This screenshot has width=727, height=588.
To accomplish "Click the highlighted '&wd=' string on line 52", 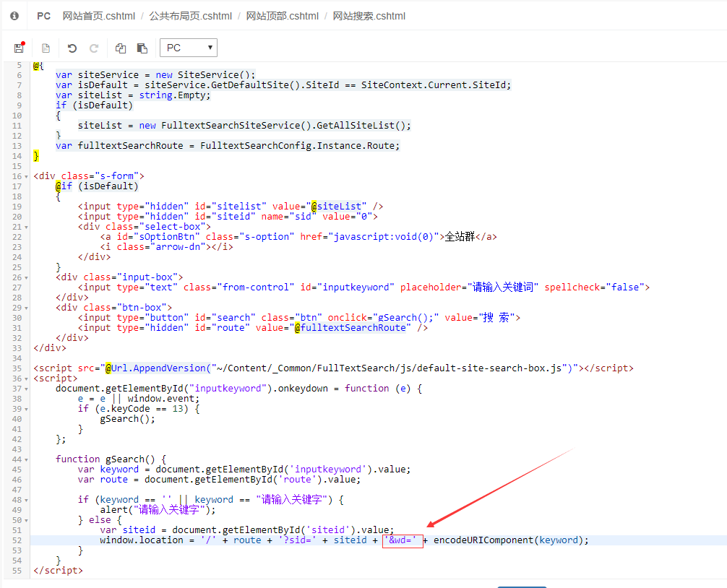I will (403, 540).
